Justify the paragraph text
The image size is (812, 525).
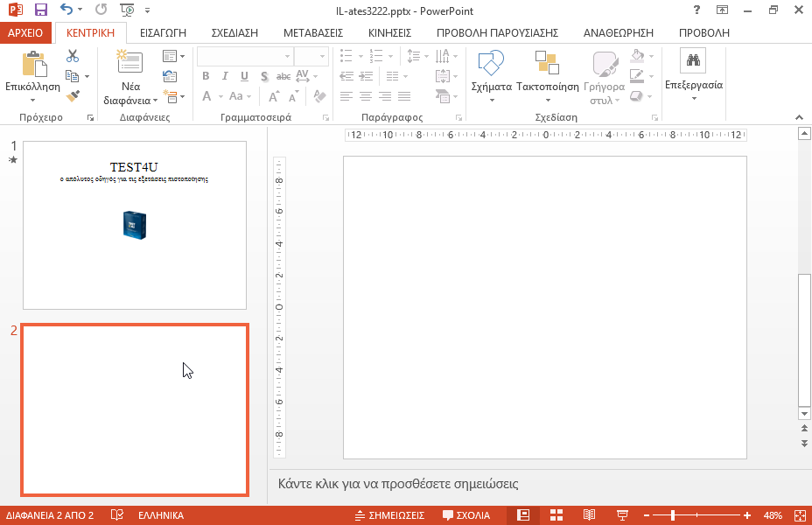pos(404,96)
